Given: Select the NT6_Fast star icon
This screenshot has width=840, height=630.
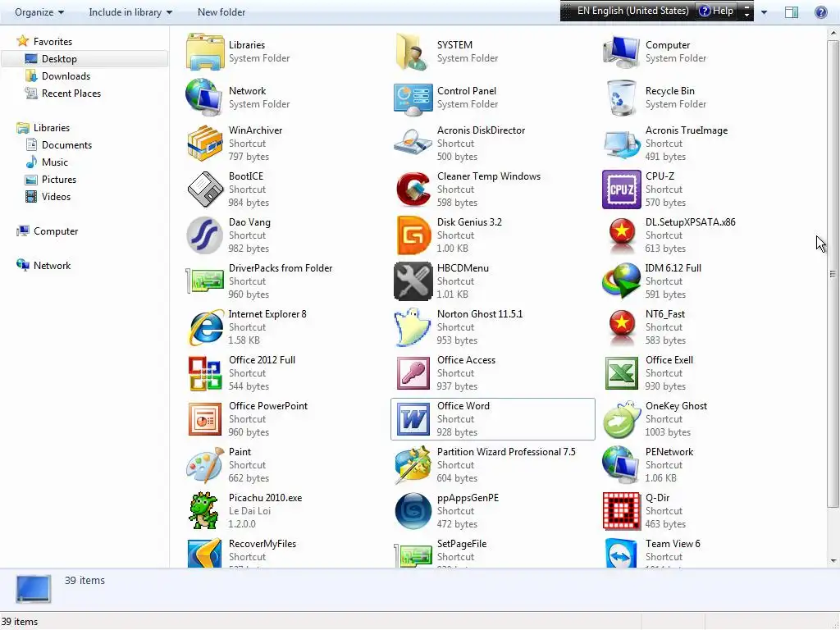Looking at the screenshot, I should point(622,327).
